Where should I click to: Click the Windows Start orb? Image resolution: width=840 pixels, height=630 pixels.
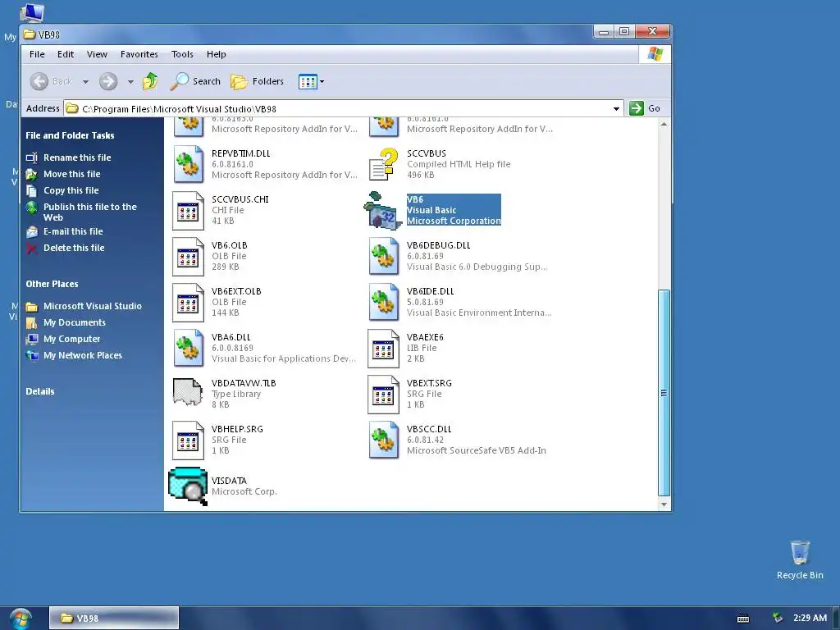click(21, 619)
